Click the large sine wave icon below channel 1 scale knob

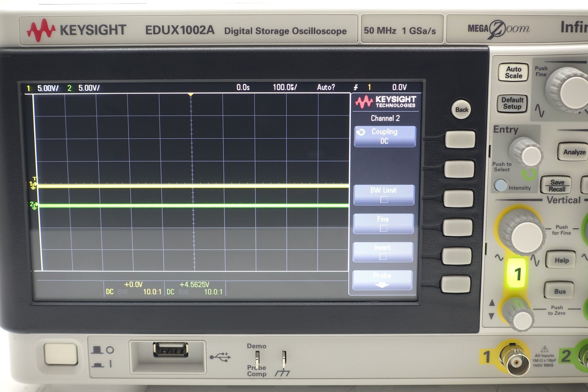[x=535, y=260]
